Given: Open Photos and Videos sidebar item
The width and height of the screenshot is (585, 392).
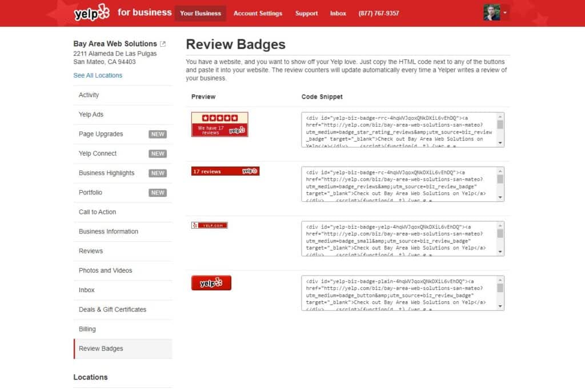Looking at the screenshot, I should [123, 270].
